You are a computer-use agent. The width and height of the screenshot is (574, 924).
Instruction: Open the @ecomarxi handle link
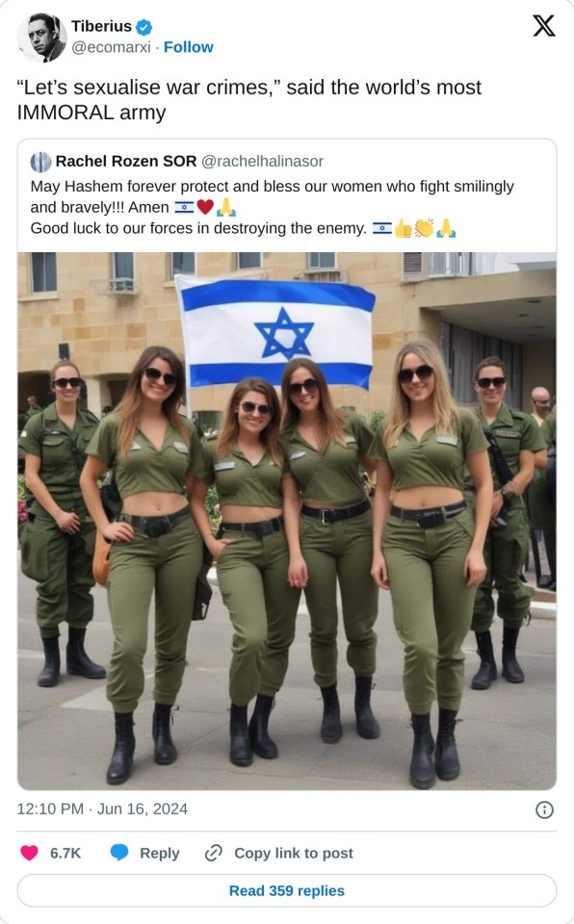click(x=111, y=47)
